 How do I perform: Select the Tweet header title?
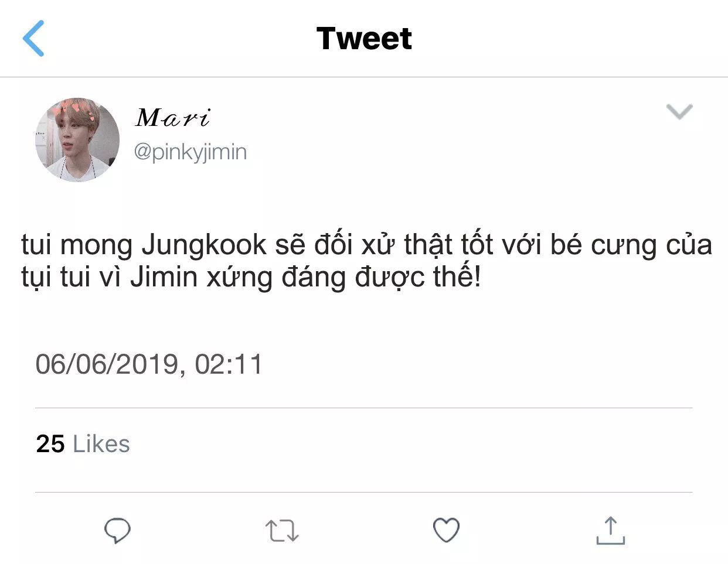(364, 39)
